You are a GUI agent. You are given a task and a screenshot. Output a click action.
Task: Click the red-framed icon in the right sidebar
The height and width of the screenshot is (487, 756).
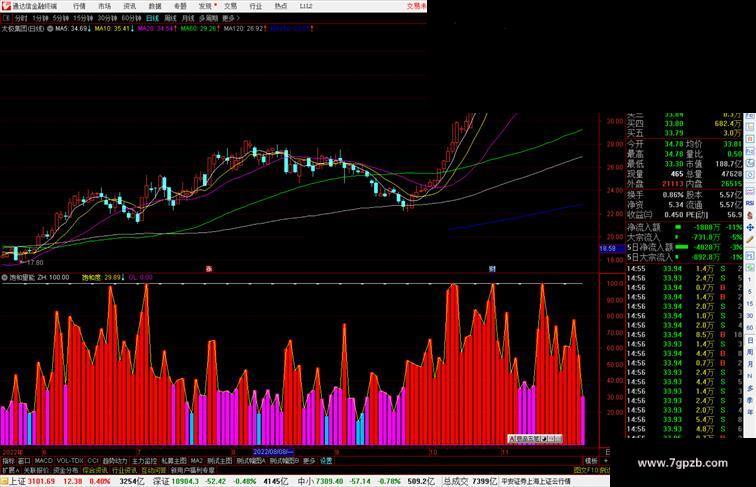click(x=750, y=138)
